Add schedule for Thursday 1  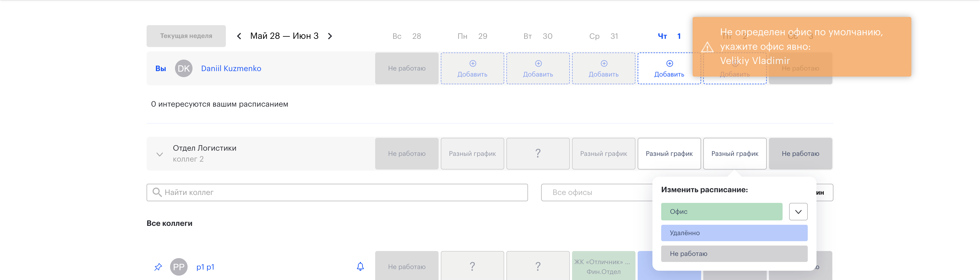coord(669,68)
